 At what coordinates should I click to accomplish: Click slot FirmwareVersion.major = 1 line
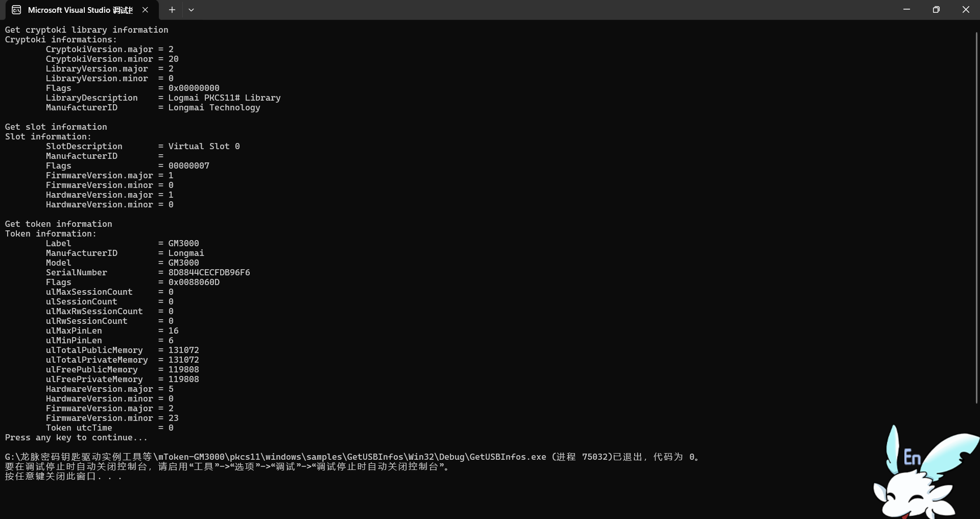(x=110, y=175)
